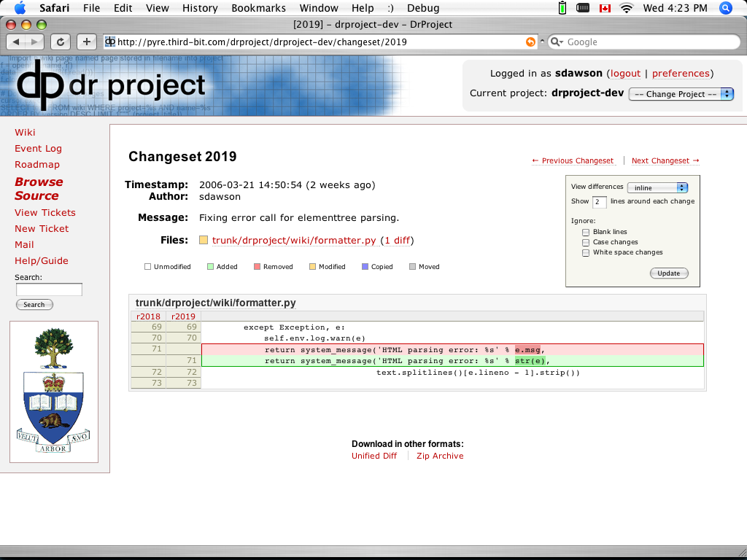Expand the View differences inline dropdown
This screenshot has width=747, height=560.
tap(657, 187)
